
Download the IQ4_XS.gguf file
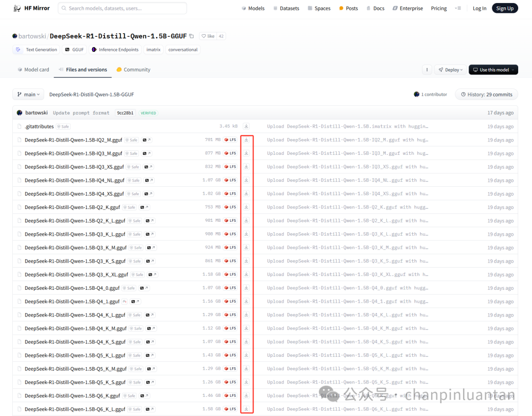[246, 194]
